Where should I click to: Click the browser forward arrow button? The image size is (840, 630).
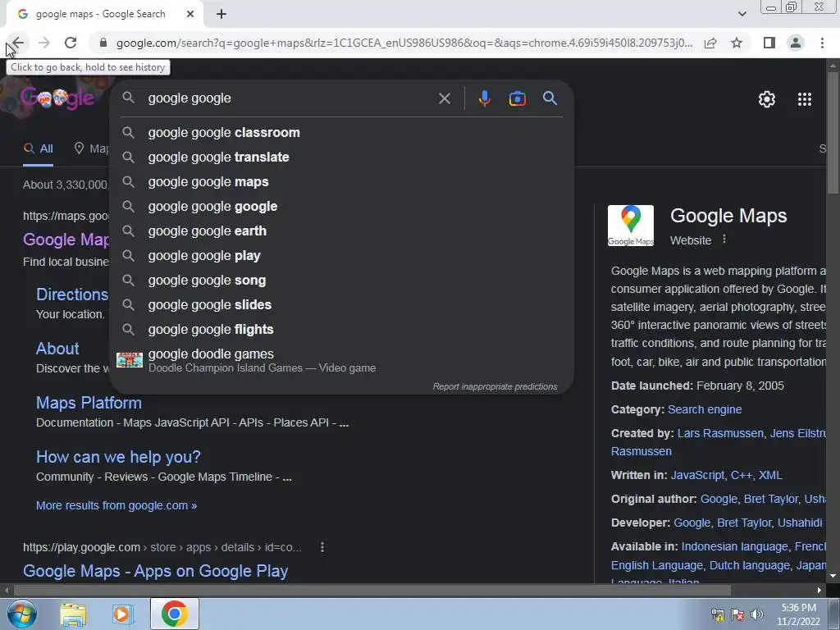coord(44,43)
